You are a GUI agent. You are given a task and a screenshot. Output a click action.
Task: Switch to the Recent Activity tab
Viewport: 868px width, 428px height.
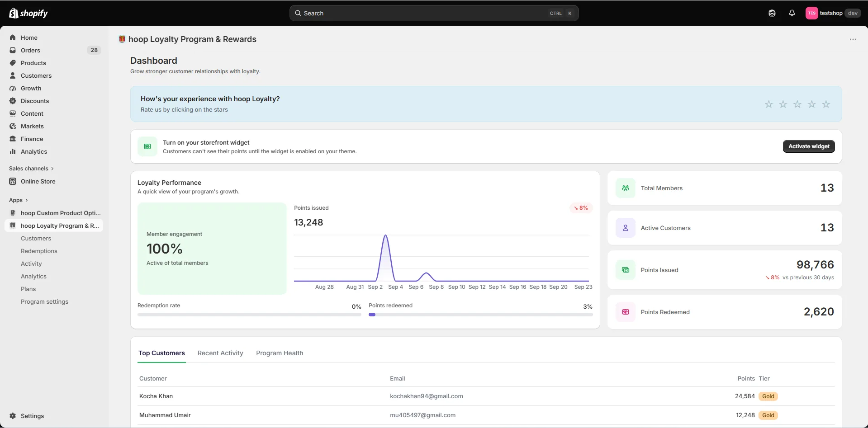pyautogui.click(x=220, y=353)
